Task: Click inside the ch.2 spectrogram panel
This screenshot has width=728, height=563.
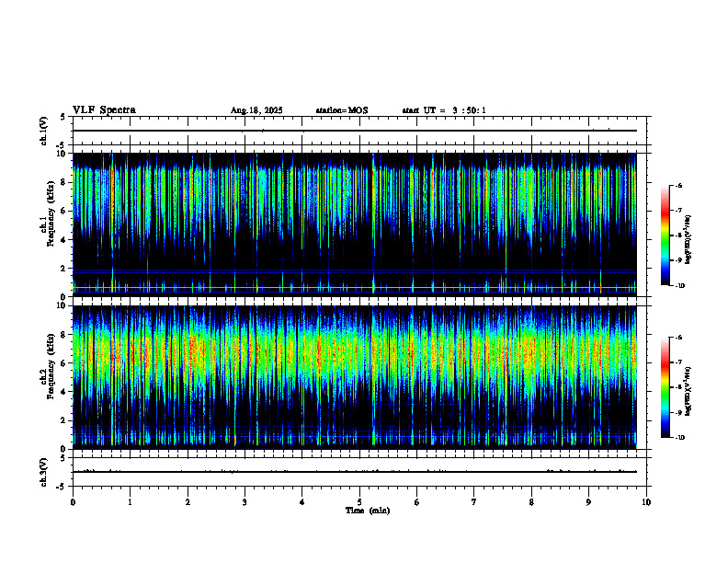Action: pos(354,377)
